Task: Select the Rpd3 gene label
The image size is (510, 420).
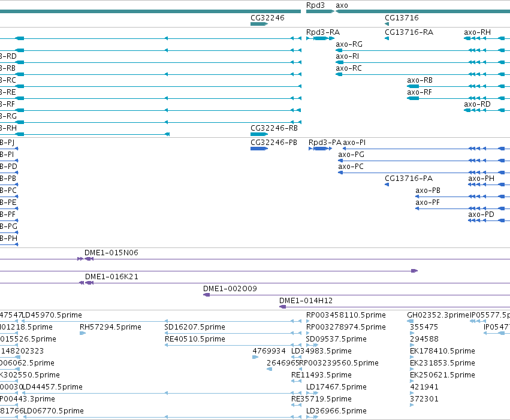Action: tap(315, 5)
